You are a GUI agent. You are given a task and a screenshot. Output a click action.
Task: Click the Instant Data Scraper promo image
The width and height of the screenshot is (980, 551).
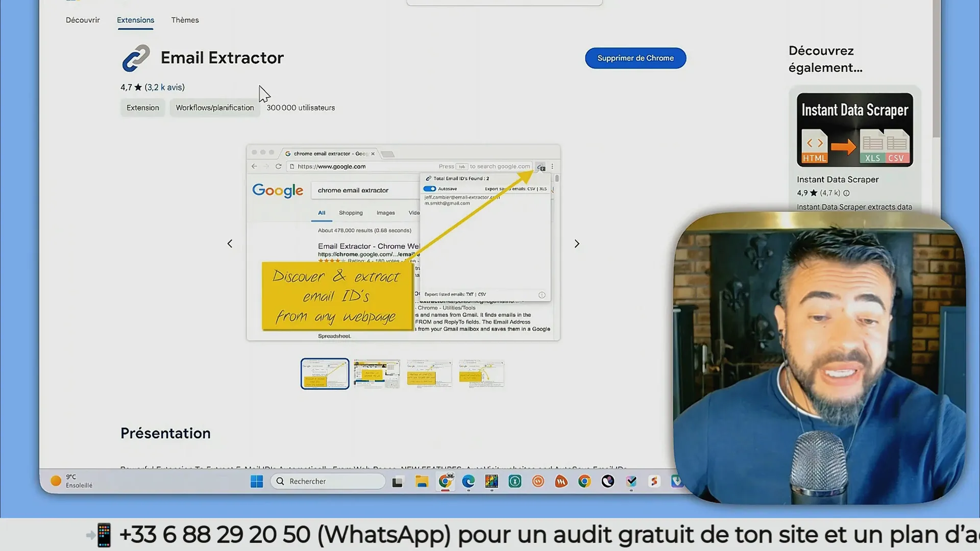pos(855,130)
